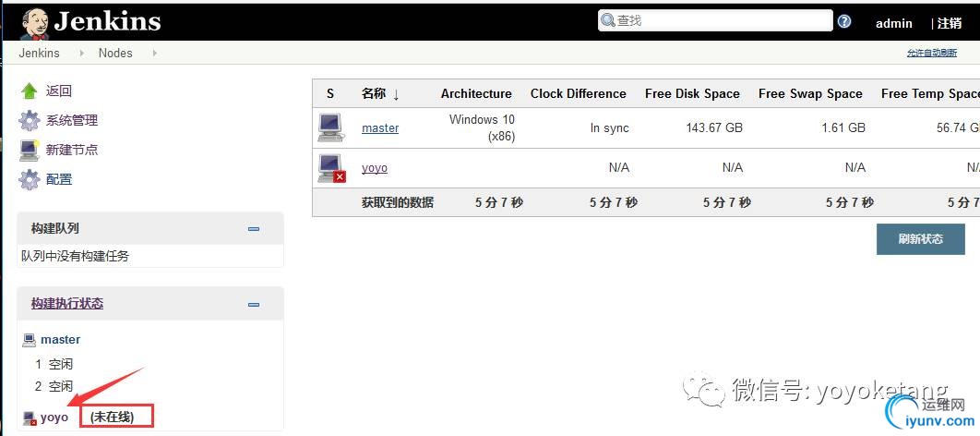This screenshot has height=436, width=980.
Task: Open the Jenkins breadcrumb dropdown arrow
Action: point(82,54)
